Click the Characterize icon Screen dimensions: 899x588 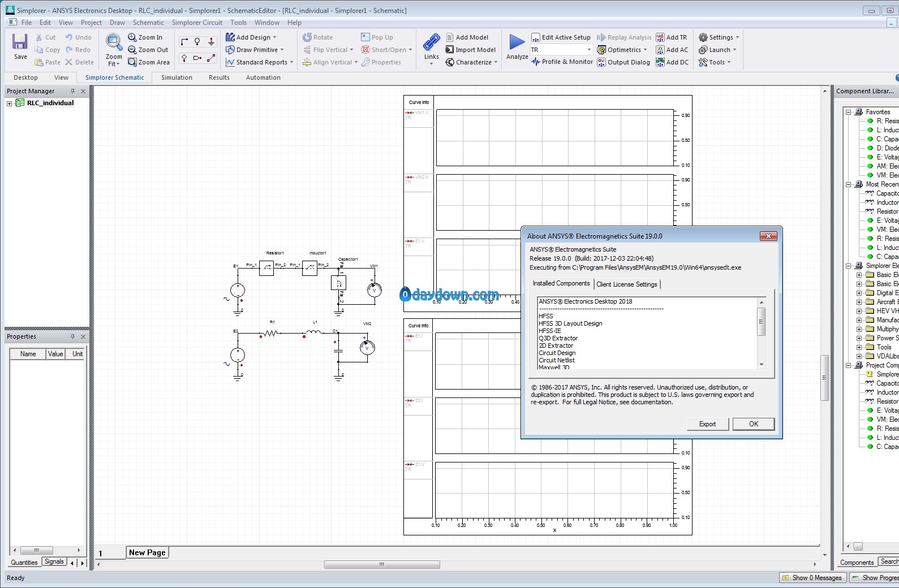(x=450, y=62)
